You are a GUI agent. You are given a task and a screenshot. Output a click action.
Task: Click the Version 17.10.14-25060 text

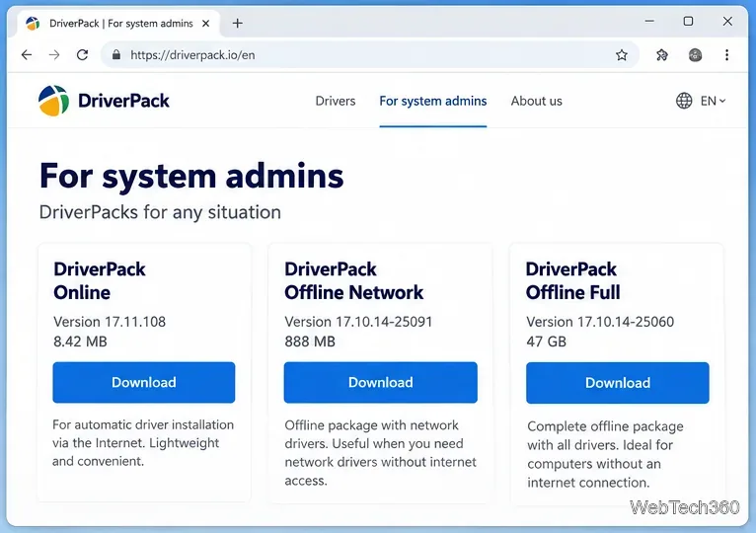[600, 322]
